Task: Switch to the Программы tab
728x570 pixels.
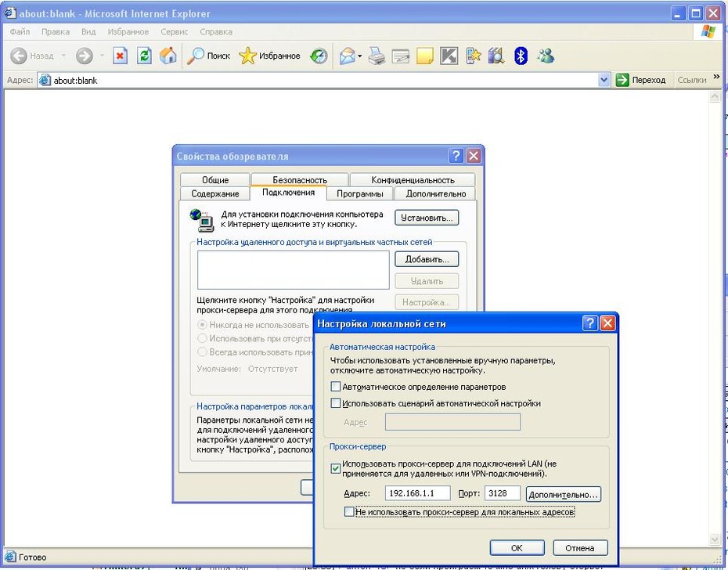Action: click(360, 193)
